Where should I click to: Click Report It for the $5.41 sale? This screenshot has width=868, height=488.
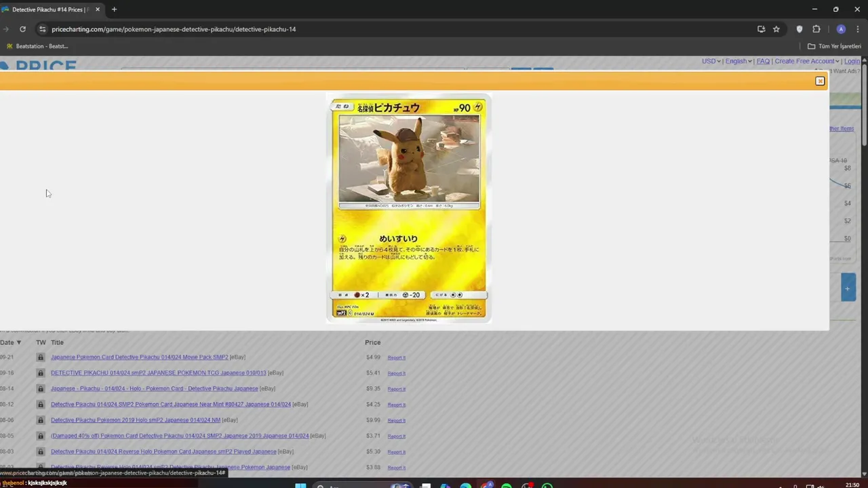(x=397, y=373)
